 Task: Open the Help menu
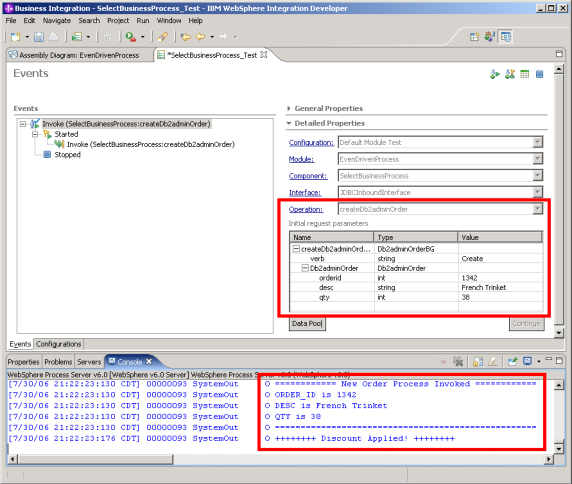pyautogui.click(x=196, y=21)
